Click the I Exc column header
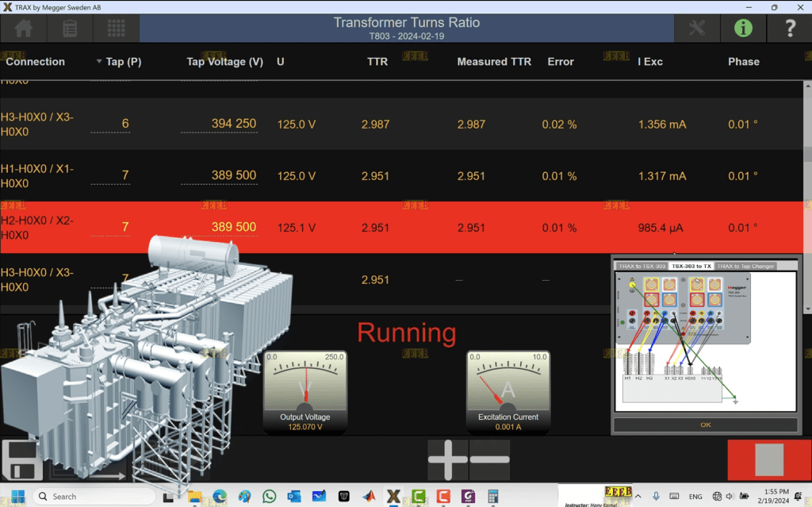The image size is (812, 507). (x=650, y=62)
